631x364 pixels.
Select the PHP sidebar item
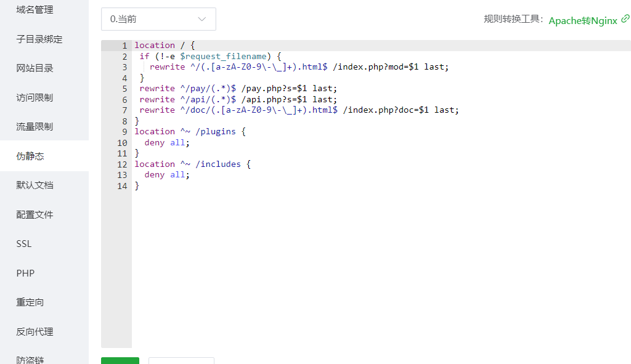click(25, 273)
